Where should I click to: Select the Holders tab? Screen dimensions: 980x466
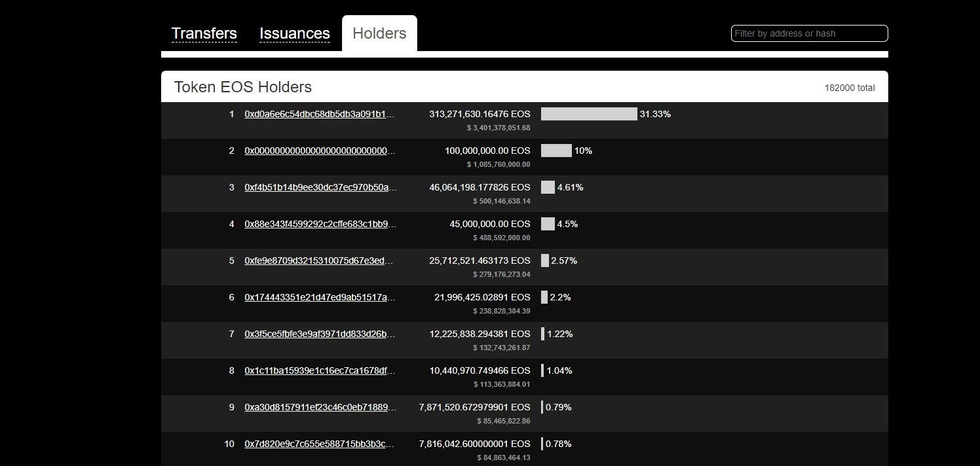[379, 33]
